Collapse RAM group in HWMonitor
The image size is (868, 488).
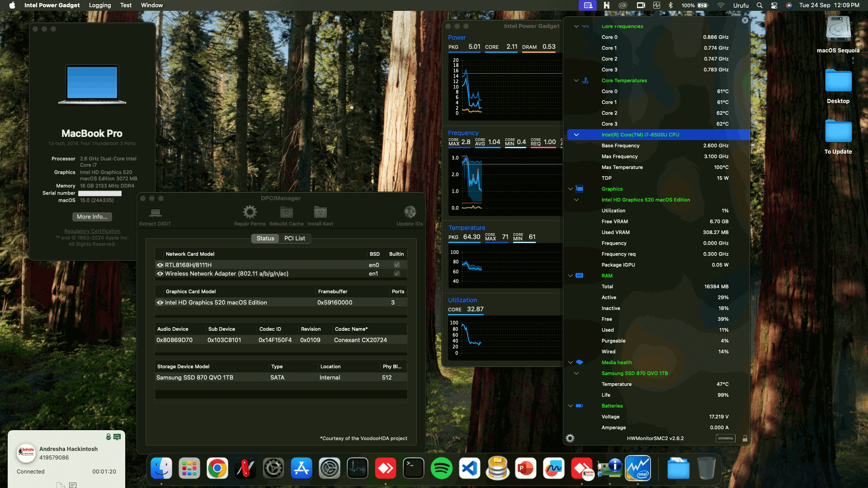tap(571, 276)
